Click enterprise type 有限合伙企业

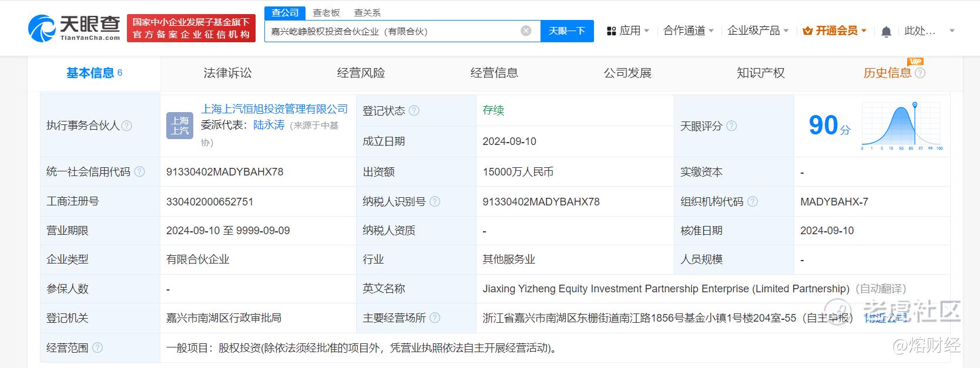click(x=198, y=259)
